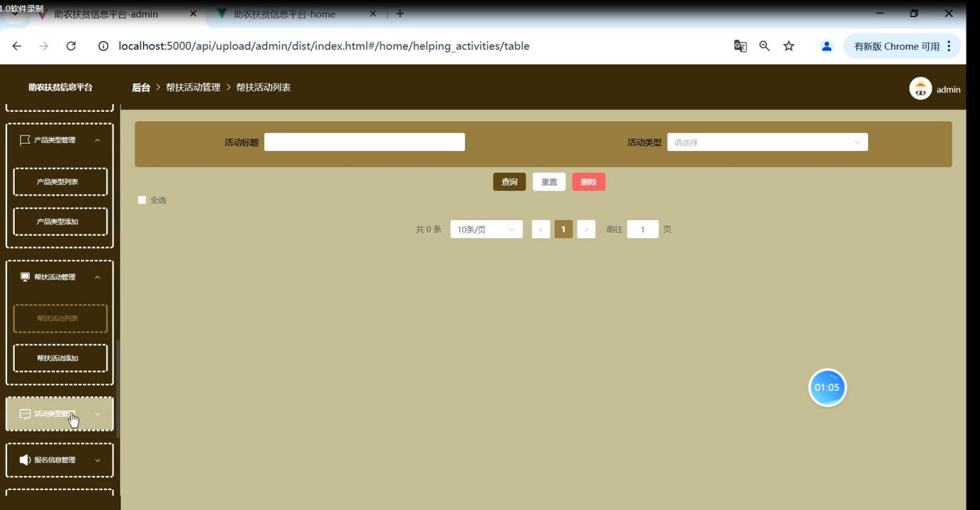The image size is (980, 510).
Task: Click the browser forward arrow
Action: click(x=44, y=46)
